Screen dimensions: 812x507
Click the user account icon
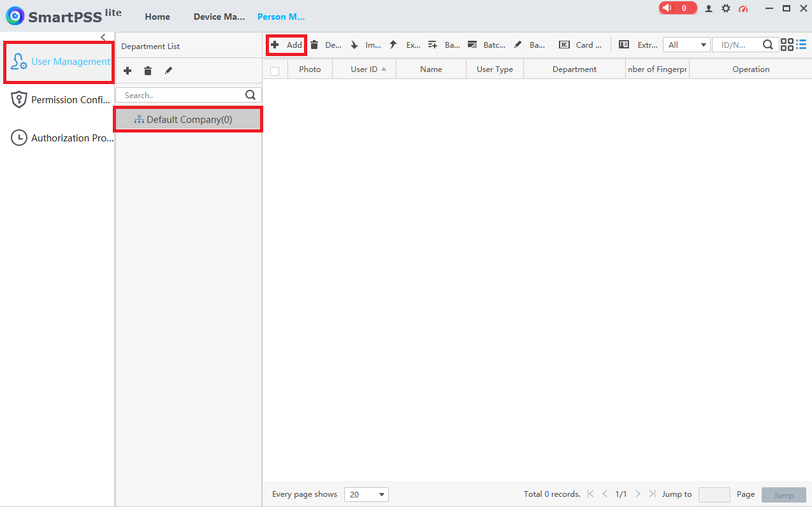point(709,8)
